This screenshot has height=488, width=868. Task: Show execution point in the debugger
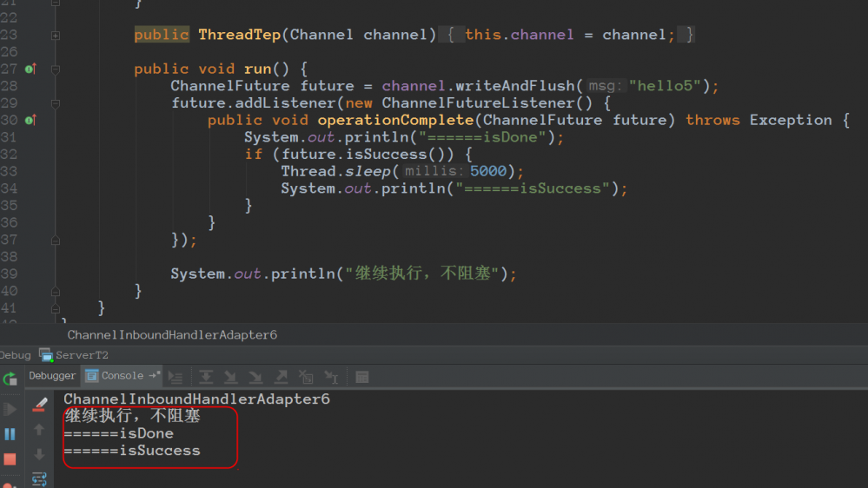[176, 378]
